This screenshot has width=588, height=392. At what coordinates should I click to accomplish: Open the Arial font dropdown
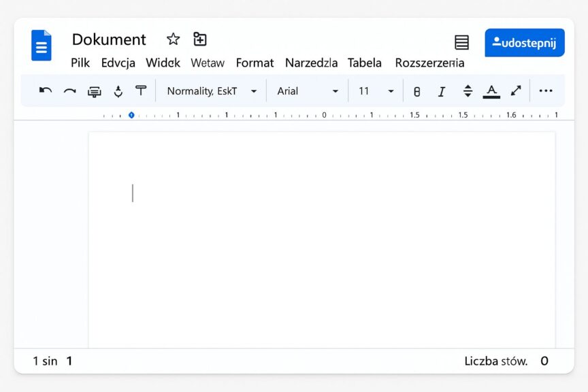308,91
